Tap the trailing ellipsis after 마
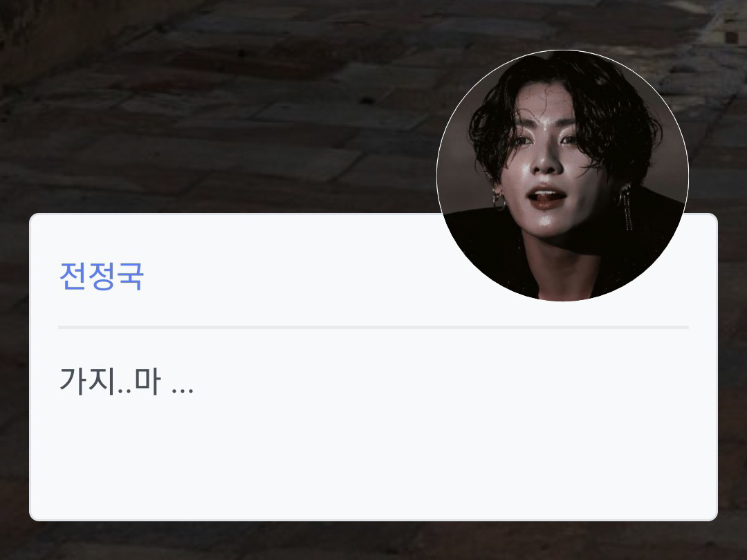The width and height of the screenshot is (747, 560). coord(183,391)
